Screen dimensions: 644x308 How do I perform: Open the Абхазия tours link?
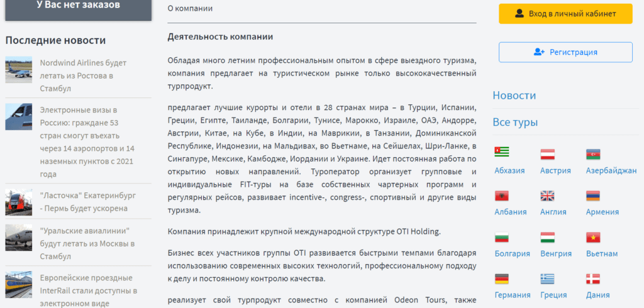point(509,170)
